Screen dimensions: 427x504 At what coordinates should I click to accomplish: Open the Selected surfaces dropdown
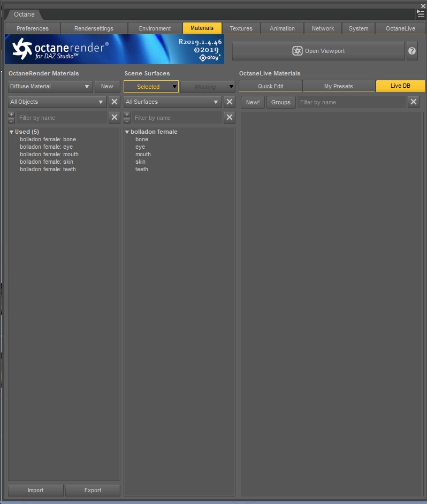point(151,87)
